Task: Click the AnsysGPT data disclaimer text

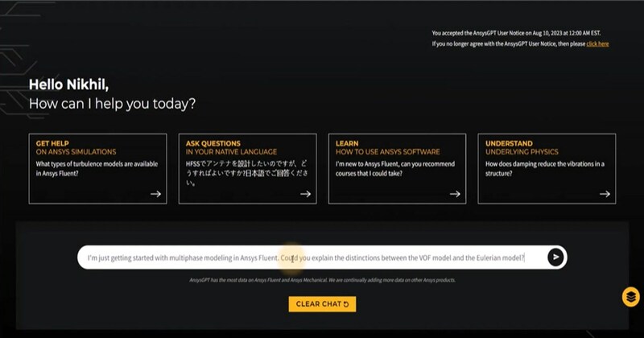Action: point(322,280)
